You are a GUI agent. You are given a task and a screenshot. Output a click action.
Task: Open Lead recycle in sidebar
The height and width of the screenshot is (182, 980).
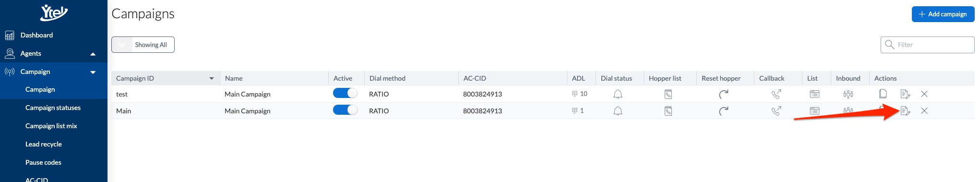[x=44, y=144]
